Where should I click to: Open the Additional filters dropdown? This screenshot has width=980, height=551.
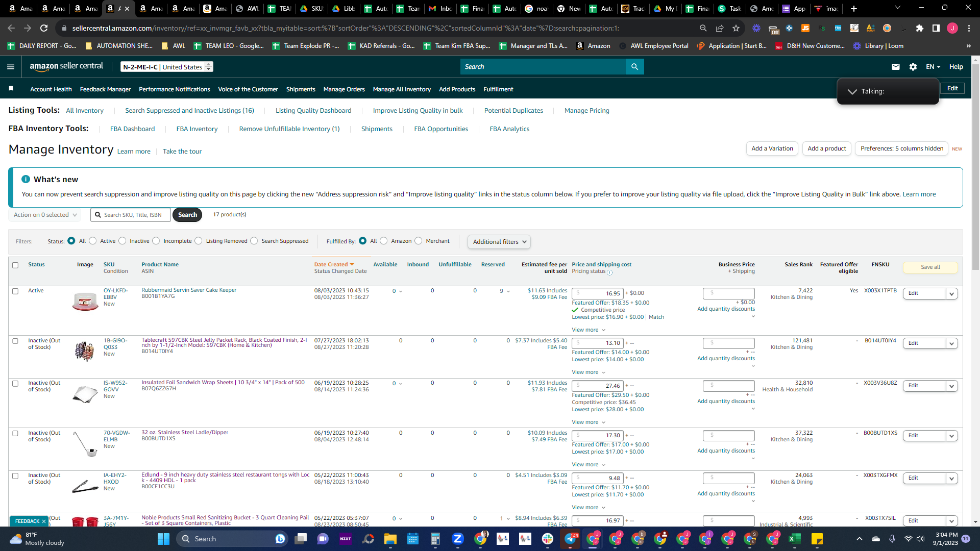tap(499, 242)
